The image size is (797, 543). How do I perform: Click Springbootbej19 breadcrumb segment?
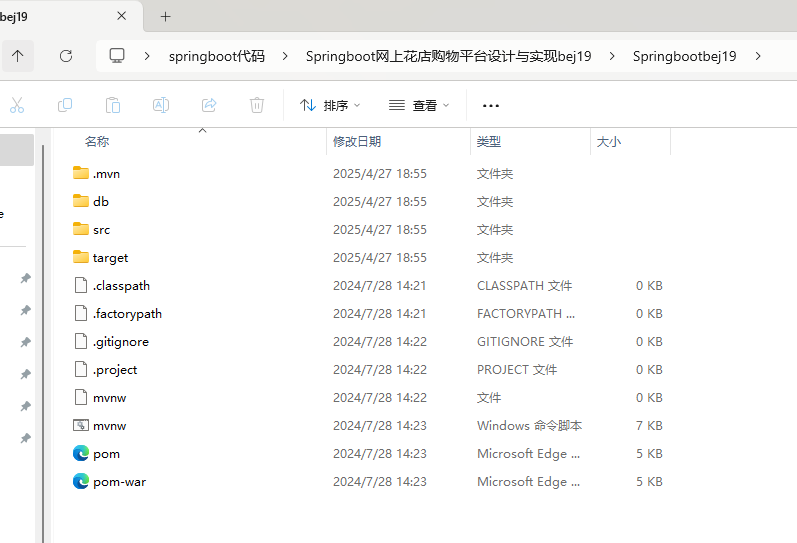coord(684,56)
